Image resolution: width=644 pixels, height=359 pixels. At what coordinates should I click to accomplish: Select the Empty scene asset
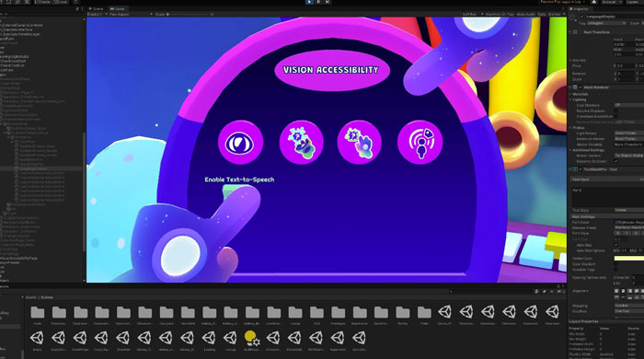(x=38, y=341)
